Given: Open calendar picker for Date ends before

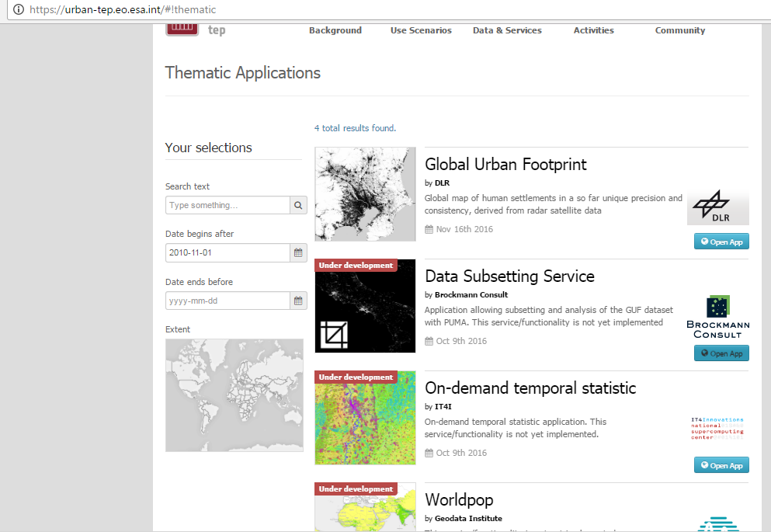Looking at the screenshot, I should pyautogui.click(x=298, y=301).
